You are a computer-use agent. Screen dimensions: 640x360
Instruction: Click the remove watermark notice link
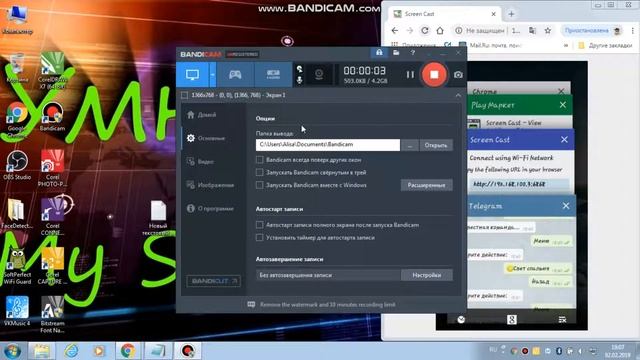tap(327, 304)
